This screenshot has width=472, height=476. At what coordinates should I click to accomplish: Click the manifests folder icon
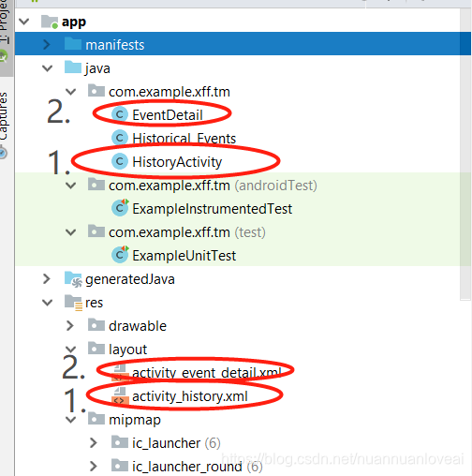73,44
